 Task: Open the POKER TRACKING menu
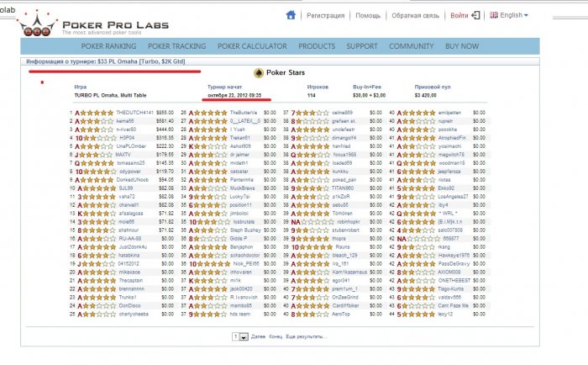(x=177, y=46)
